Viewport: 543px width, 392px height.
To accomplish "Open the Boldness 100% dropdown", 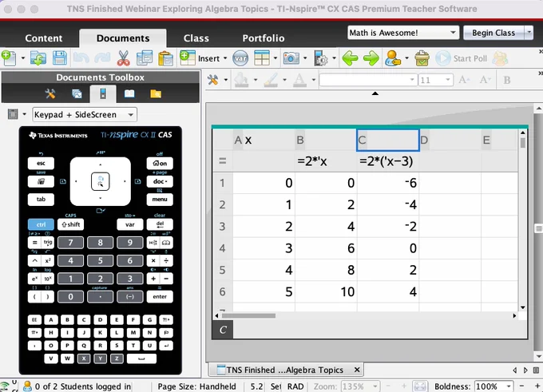I will [493, 386].
